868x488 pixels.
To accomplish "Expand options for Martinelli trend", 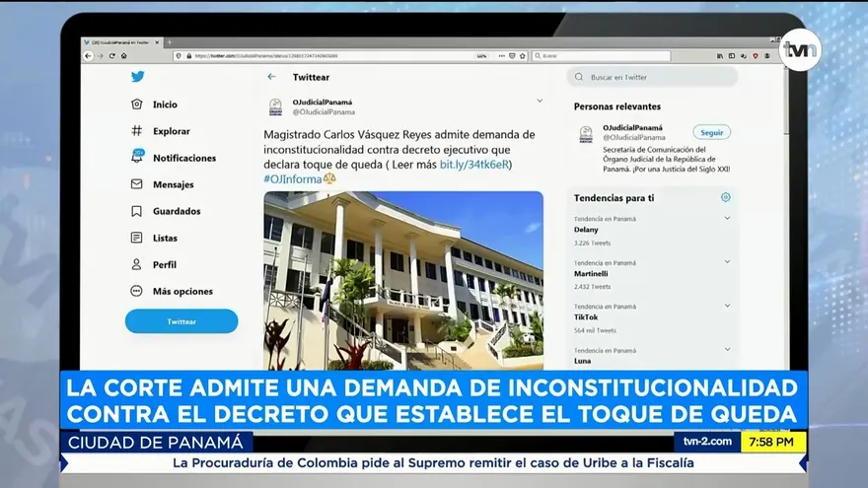I will [727, 261].
